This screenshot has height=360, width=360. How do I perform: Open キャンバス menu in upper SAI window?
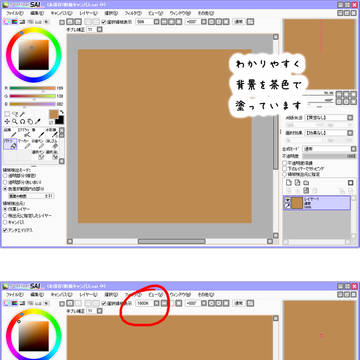61,13
